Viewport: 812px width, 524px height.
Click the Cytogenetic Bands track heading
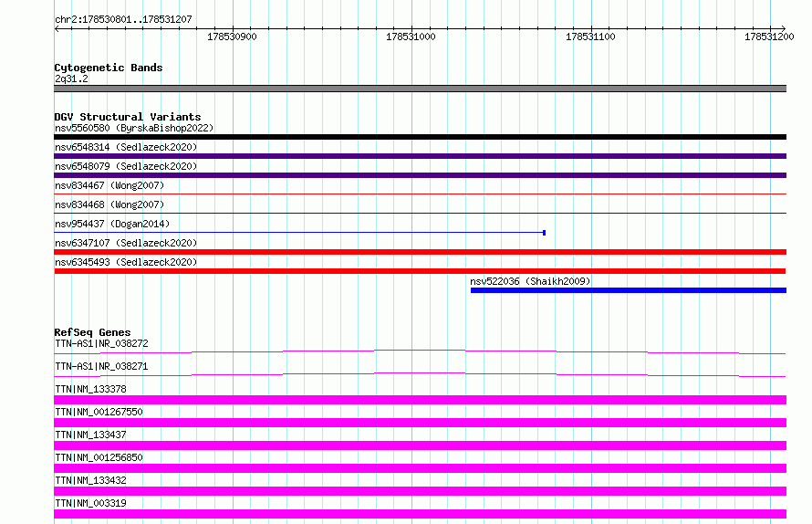(x=109, y=68)
